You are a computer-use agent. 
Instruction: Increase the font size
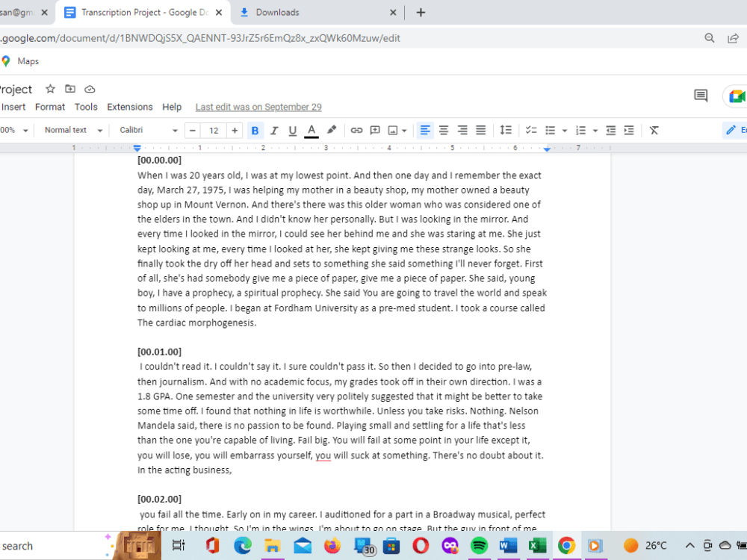click(235, 131)
